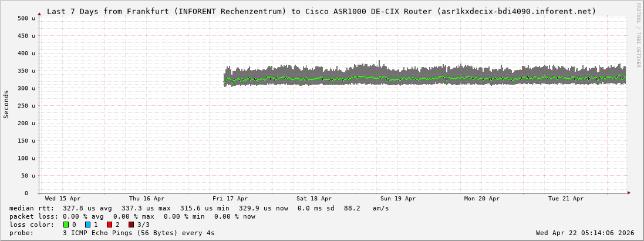Screen dimensions: 644x241
Task: Click the red loss color swatch for 2
Action: tap(109, 225)
